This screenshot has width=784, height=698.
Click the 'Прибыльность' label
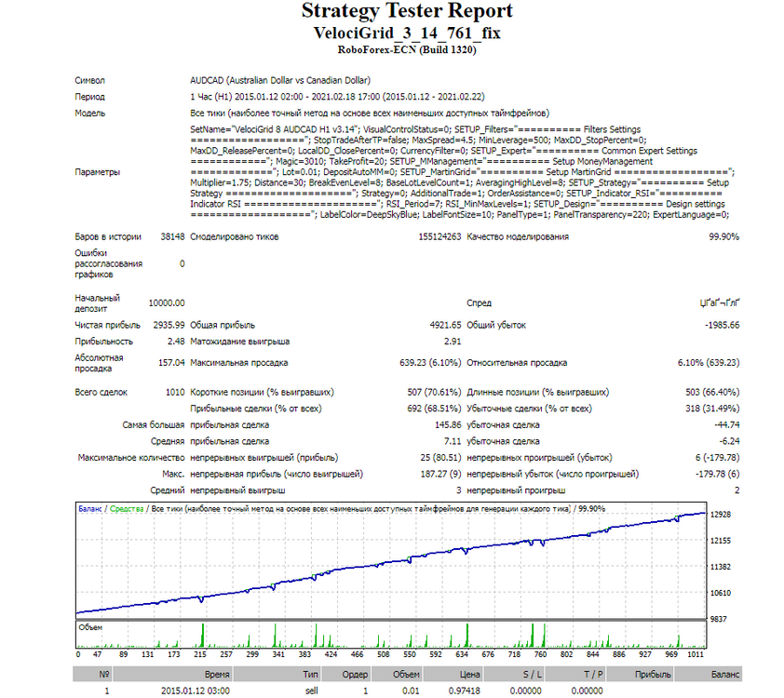pos(104,342)
